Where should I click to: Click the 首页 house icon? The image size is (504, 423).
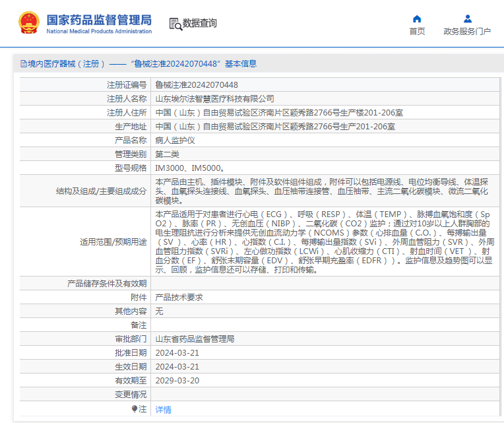(x=417, y=18)
